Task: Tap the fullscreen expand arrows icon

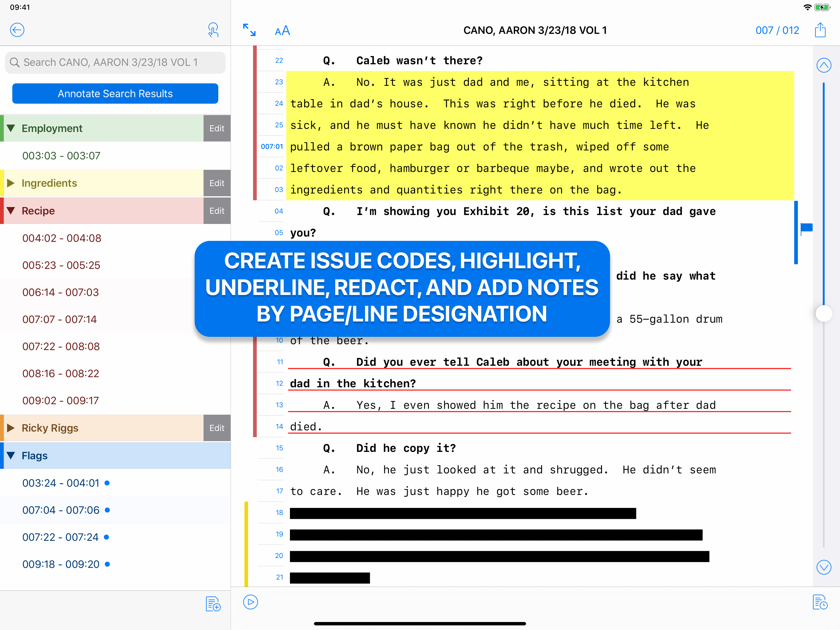Action: (249, 30)
